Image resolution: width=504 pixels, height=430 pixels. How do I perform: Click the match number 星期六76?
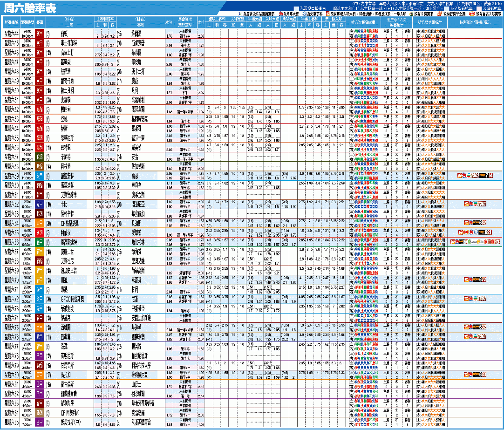point(12,337)
